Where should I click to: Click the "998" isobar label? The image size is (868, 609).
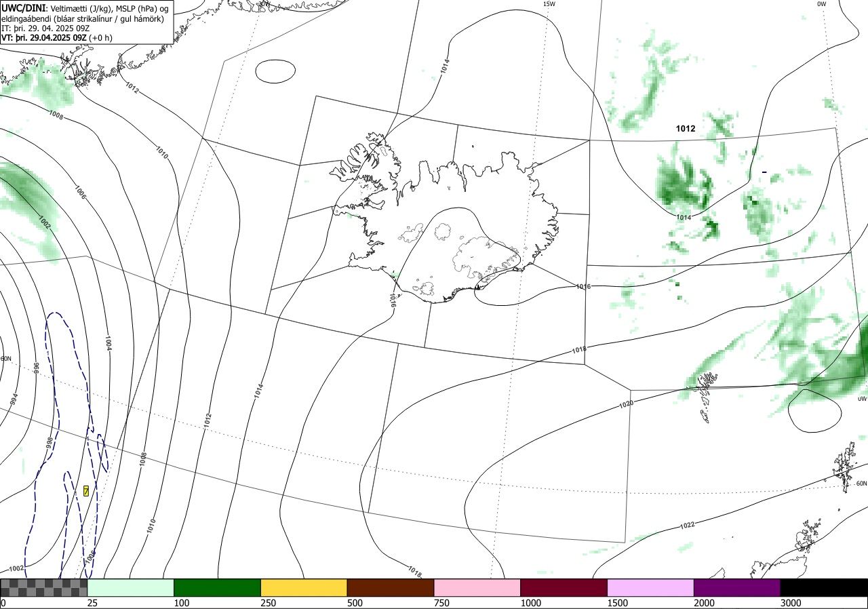tap(49, 443)
